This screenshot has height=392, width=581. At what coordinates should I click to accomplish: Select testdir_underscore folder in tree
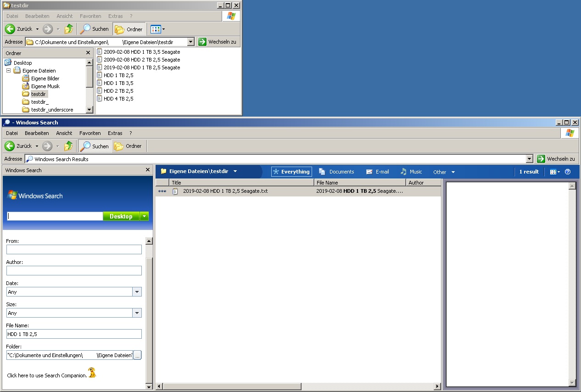click(x=52, y=110)
